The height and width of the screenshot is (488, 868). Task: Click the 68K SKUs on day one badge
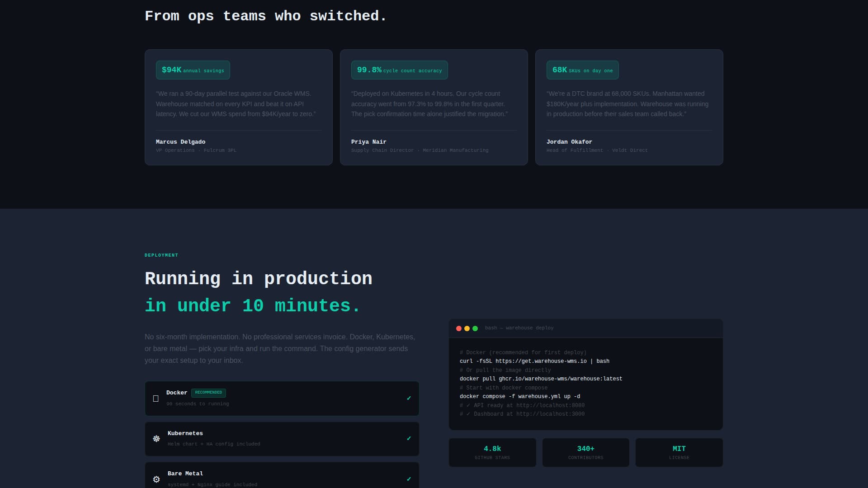coord(583,70)
